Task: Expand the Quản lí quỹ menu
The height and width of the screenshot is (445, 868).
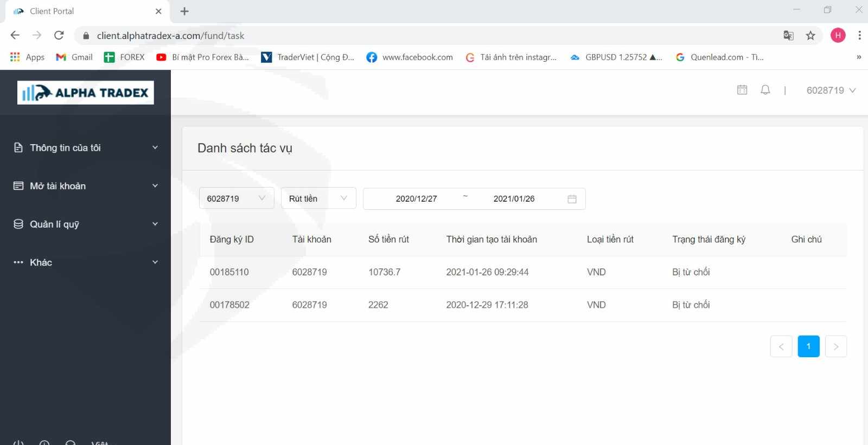Action: (x=85, y=224)
